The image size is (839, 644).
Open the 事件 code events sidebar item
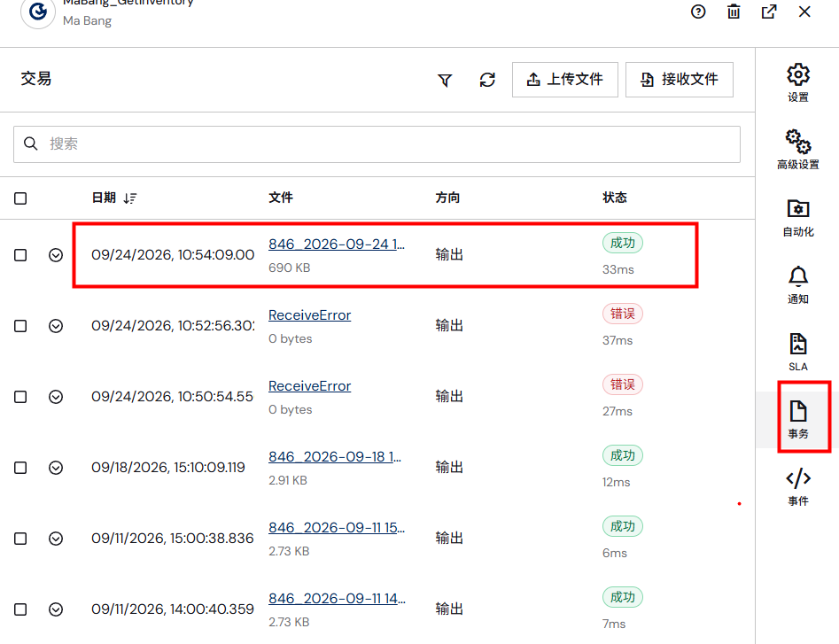pos(797,486)
